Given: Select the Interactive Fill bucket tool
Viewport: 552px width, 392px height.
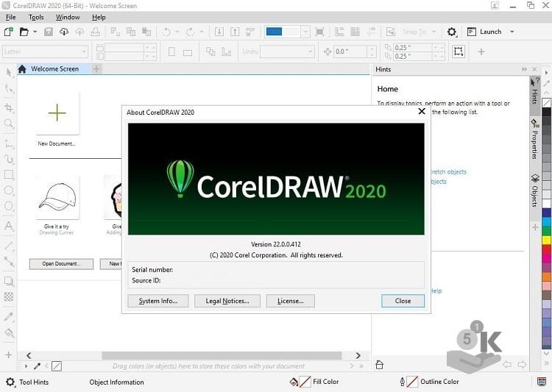Looking at the screenshot, I should click(x=9, y=332).
